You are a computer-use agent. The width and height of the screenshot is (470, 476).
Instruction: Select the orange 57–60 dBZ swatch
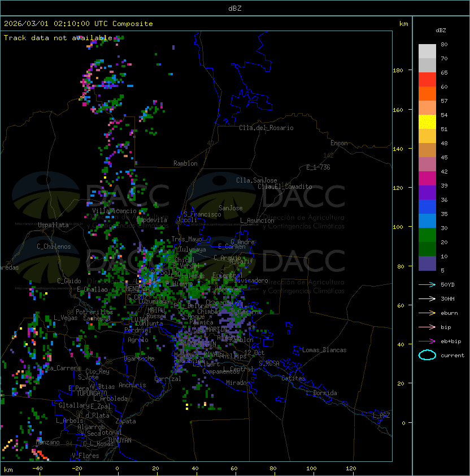(427, 93)
